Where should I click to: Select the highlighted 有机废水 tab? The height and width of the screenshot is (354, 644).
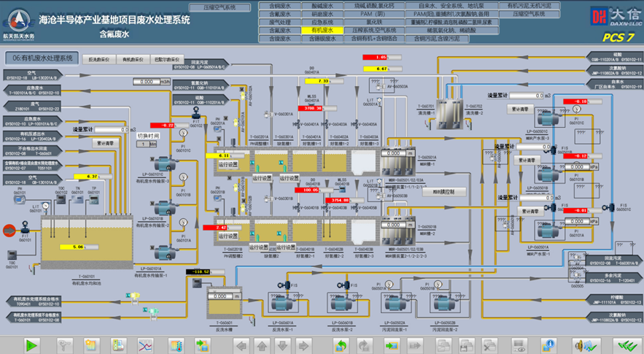[x=322, y=31]
